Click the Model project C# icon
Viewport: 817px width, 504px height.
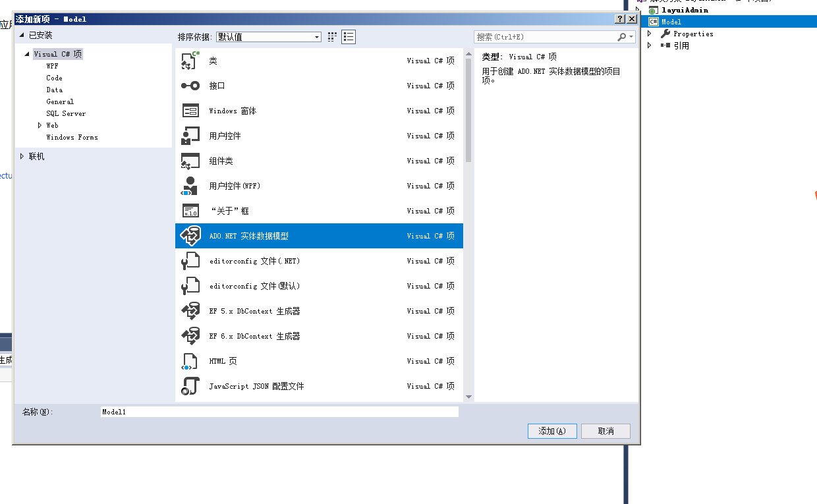click(654, 22)
